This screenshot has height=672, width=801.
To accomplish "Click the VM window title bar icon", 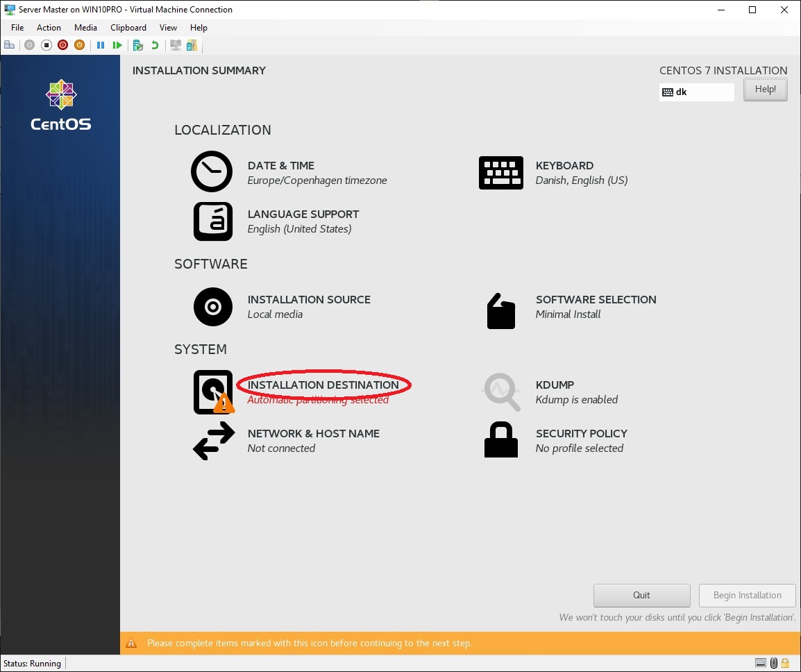I will (10, 9).
